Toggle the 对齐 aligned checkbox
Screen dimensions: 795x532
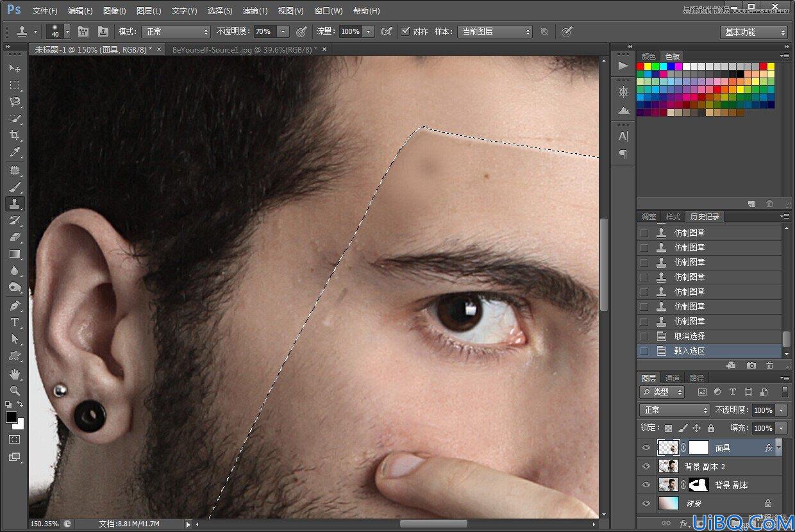pos(406,31)
